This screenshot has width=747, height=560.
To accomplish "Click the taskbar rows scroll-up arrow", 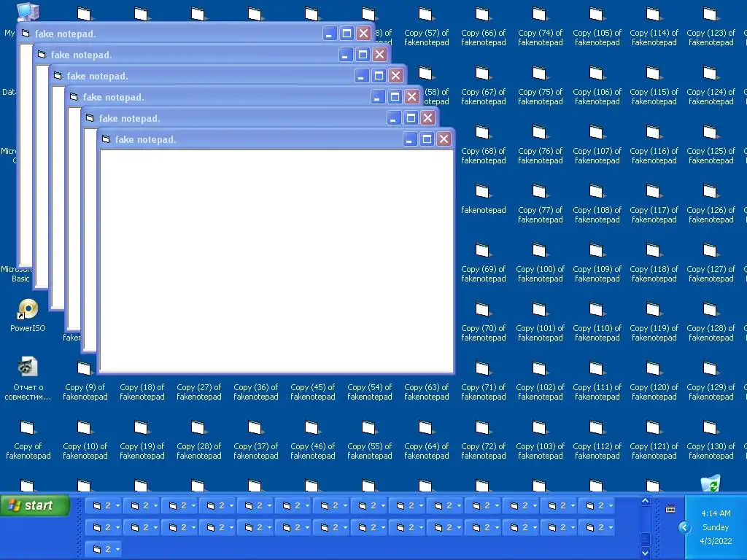I will coord(645,501).
